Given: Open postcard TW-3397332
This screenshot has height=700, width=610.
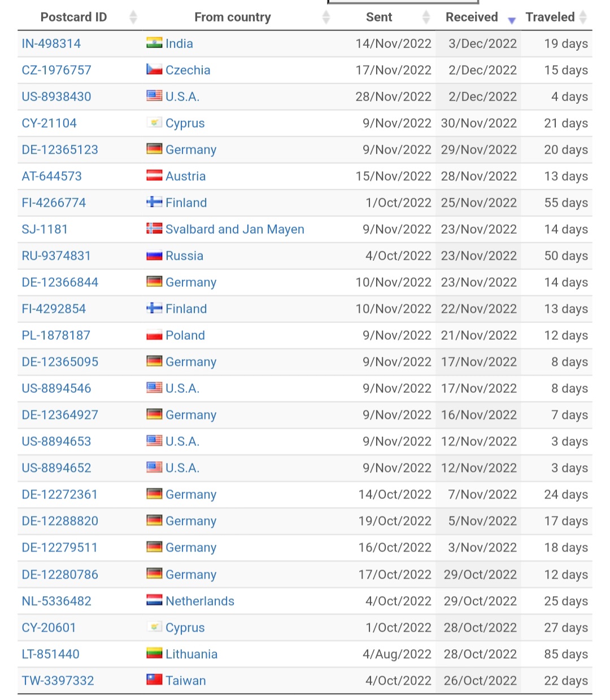Looking at the screenshot, I should coord(58,681).
